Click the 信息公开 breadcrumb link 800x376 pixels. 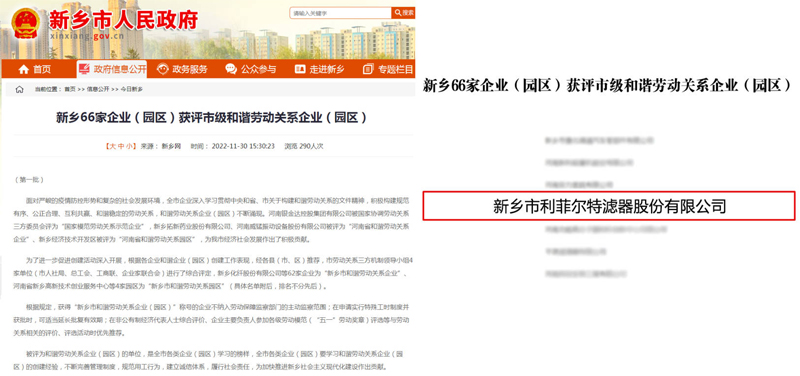97,89
